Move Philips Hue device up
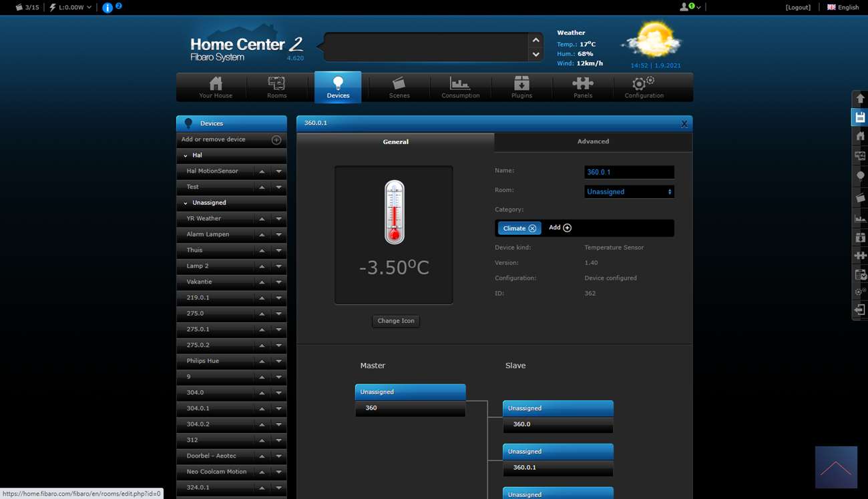Image resolution: width=868 pixels, height=499 pixels. [262, 361]
